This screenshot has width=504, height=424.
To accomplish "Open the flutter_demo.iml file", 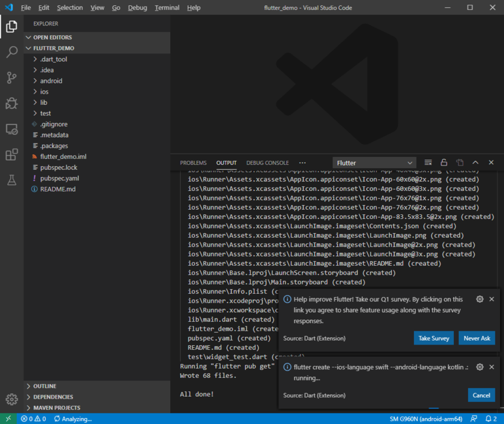I will (x=97, y=156).
